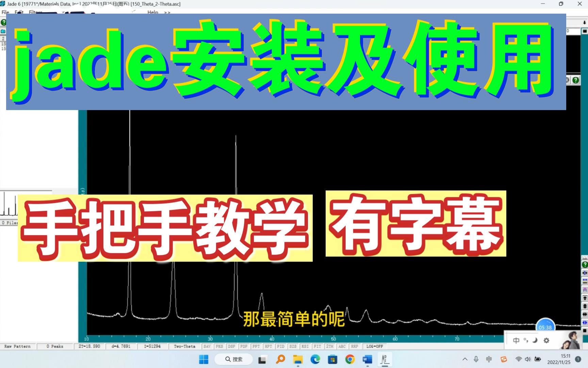
Task: Open File Explorer from the taskbar
Action: pos(298,359)
